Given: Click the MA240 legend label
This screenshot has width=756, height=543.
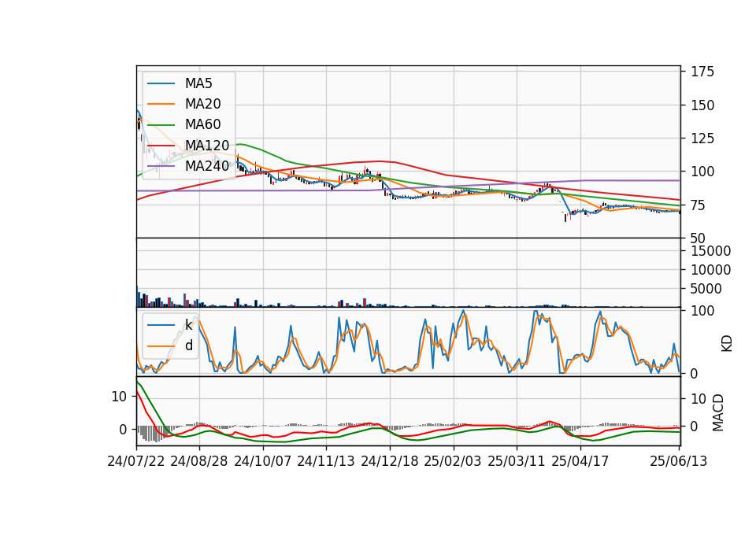Looking at the screenshot, I should pos(207,166).
